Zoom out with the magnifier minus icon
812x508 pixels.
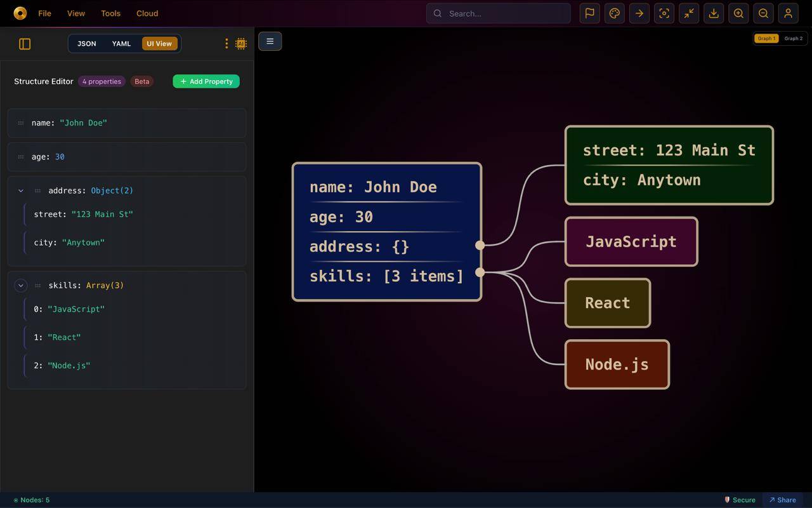pos(763,13)
